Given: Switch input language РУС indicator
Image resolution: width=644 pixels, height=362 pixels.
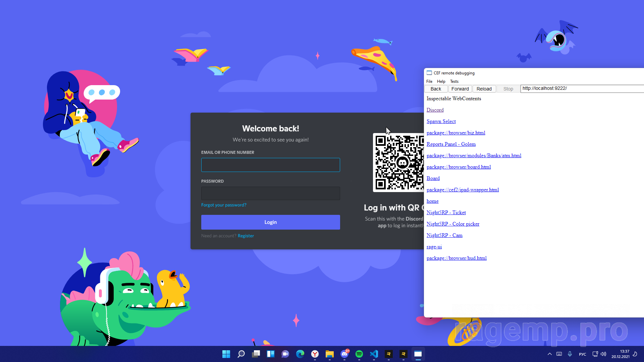Looking at the screenshot, I should (583, 354).
